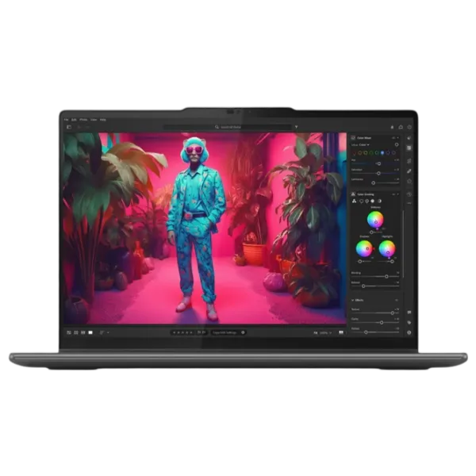476x476 pixels.
Task: Select the blue color circle in Color Mixer
Action: [382, 152]
